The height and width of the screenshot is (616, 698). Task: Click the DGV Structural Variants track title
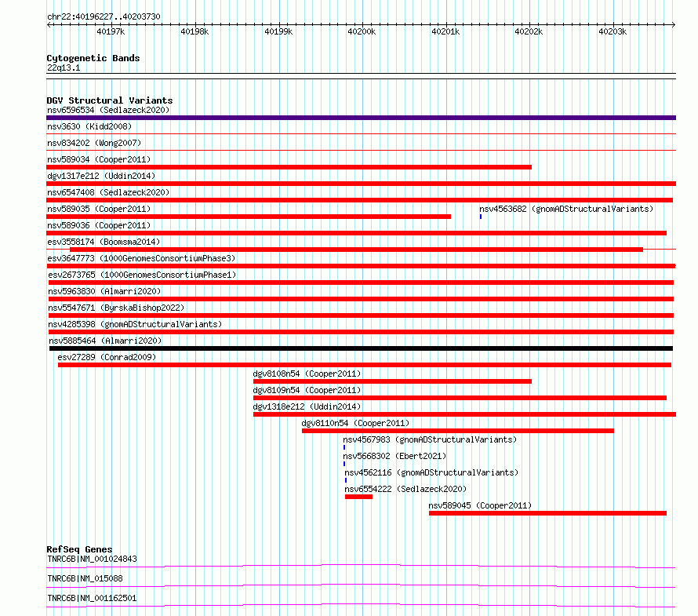tap(110, 100)
